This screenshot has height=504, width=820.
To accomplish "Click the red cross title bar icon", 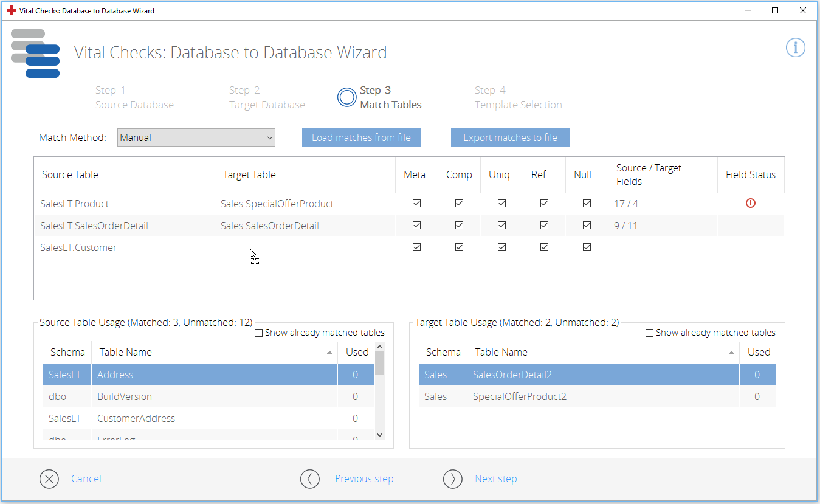I will pos(11,10).
